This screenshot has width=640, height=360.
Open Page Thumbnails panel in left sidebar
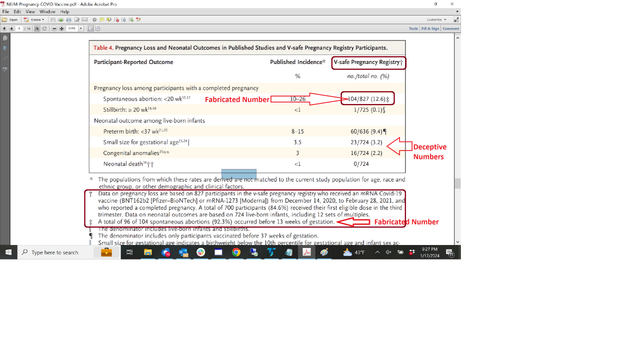pos(5,38)
